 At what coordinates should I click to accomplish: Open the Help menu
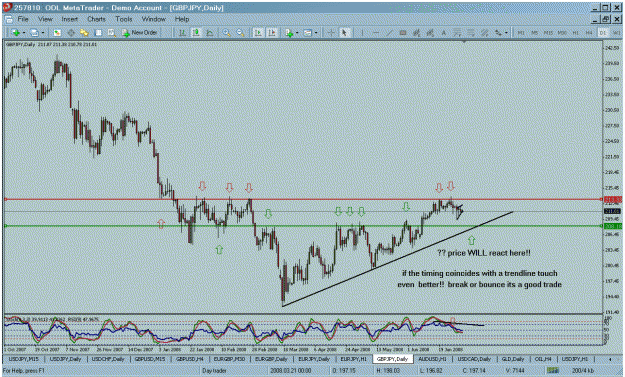182,19
